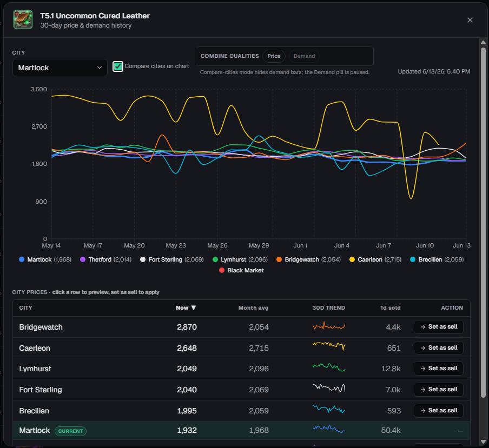Click the Jun 13 axis label
This screenshot has height=448, width=489.
click(461, 245)
